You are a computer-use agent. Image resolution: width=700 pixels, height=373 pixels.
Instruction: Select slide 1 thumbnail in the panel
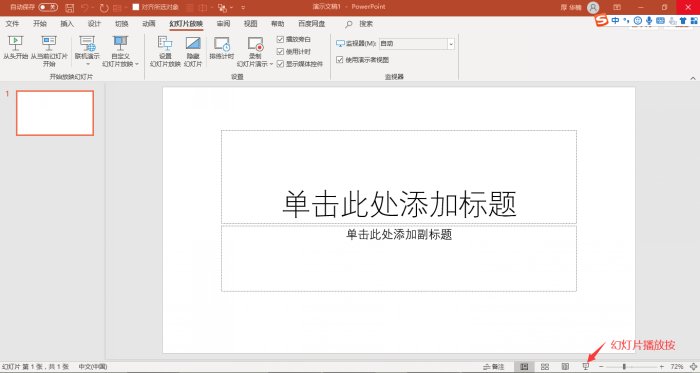(x=55, y=113)
